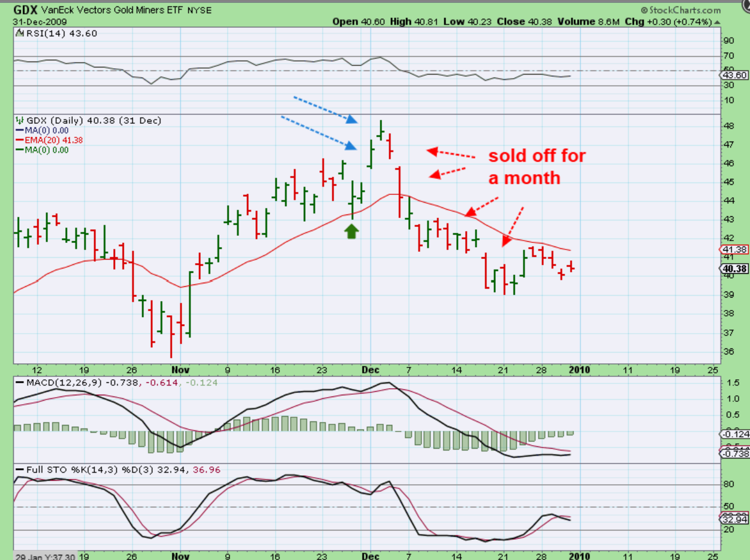Click the 32.94 stochastic value axis tag

pyautogui.click(x=735, y=520)
